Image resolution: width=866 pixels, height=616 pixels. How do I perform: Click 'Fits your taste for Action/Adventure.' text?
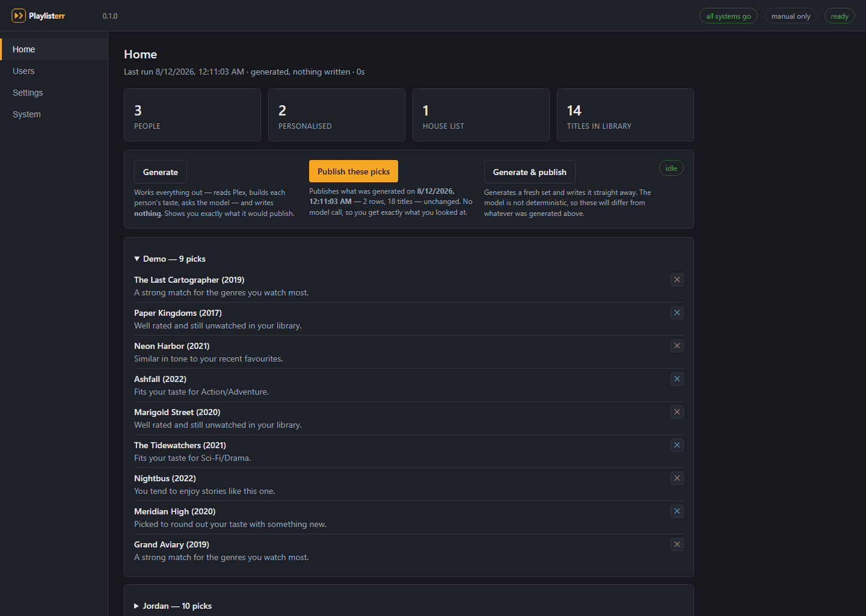tap(201, 392)
